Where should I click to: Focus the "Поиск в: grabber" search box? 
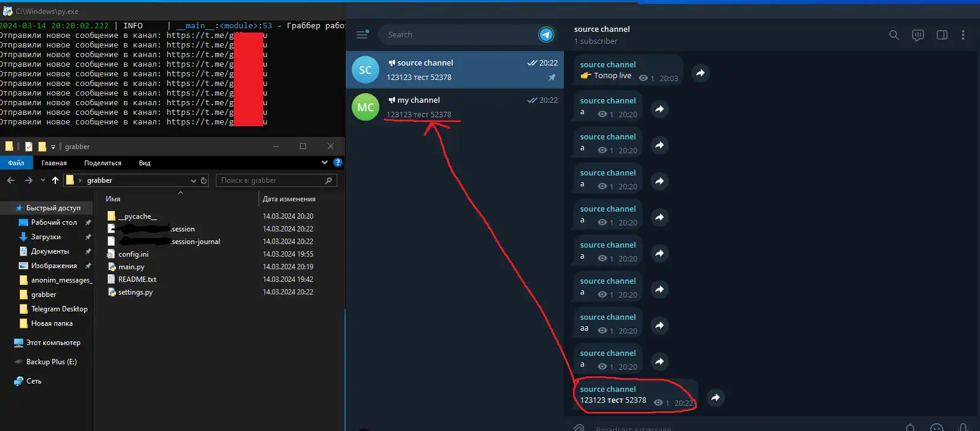[x=276, y=180]
